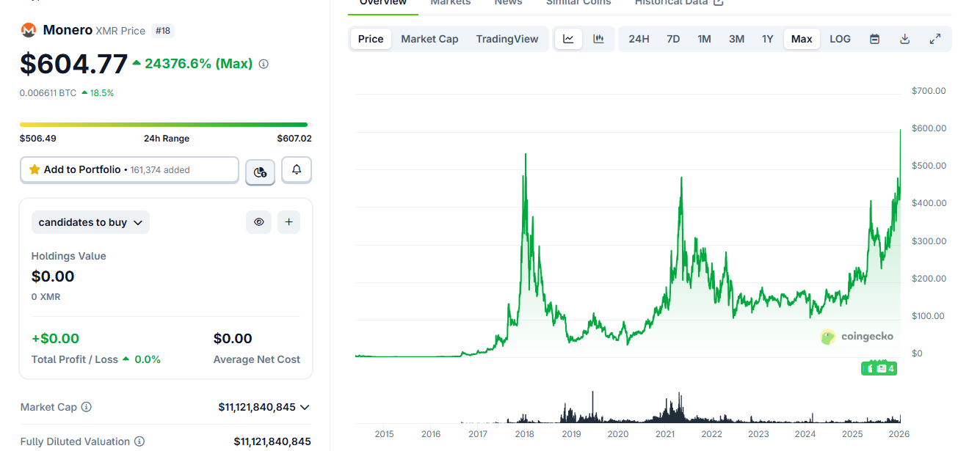Switch to candlestick chart view
This screenshot has width=980, height=451.
click(598, 39)
